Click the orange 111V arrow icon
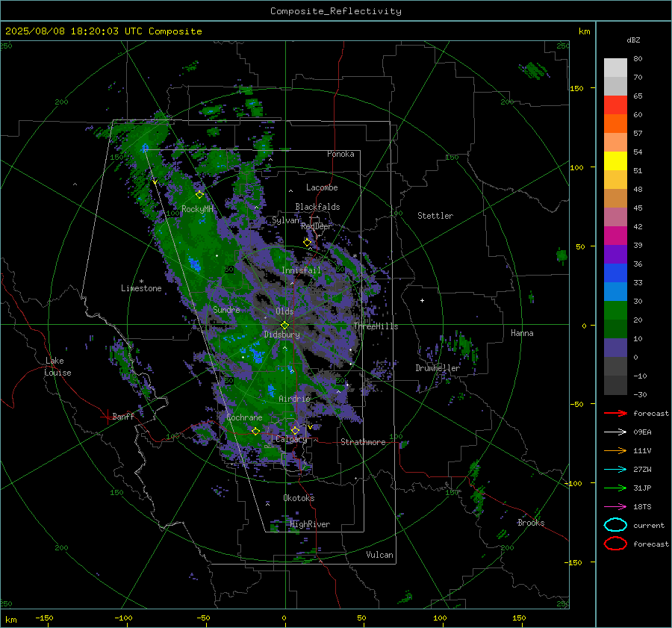The width and height of the screenshot is (672, 628). [615, 450]
